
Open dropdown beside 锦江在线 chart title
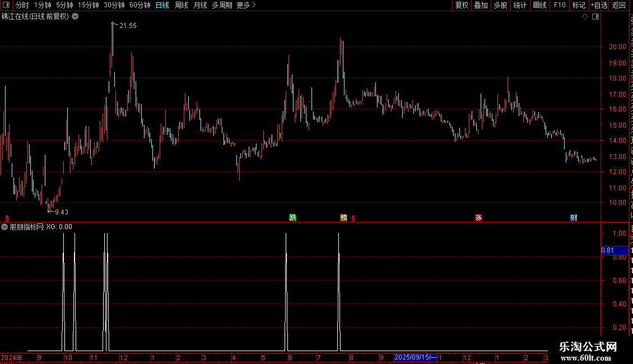(75, 17)
